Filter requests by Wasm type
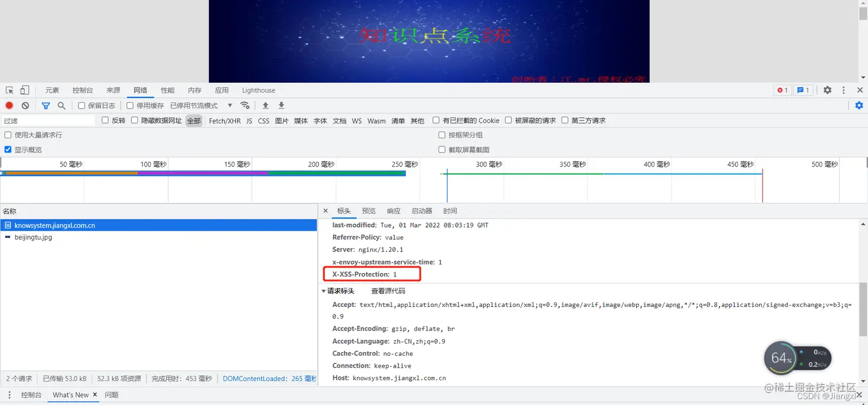The image size is (868, 405). coord(377,120)
